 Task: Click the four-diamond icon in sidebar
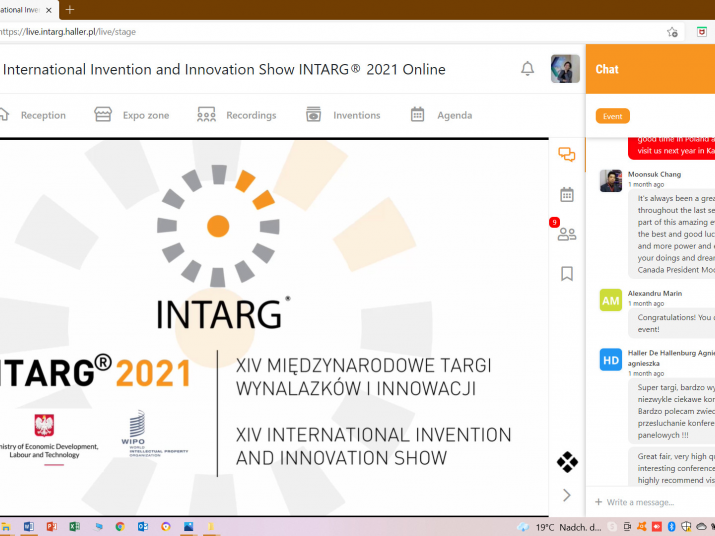[567, 462]
